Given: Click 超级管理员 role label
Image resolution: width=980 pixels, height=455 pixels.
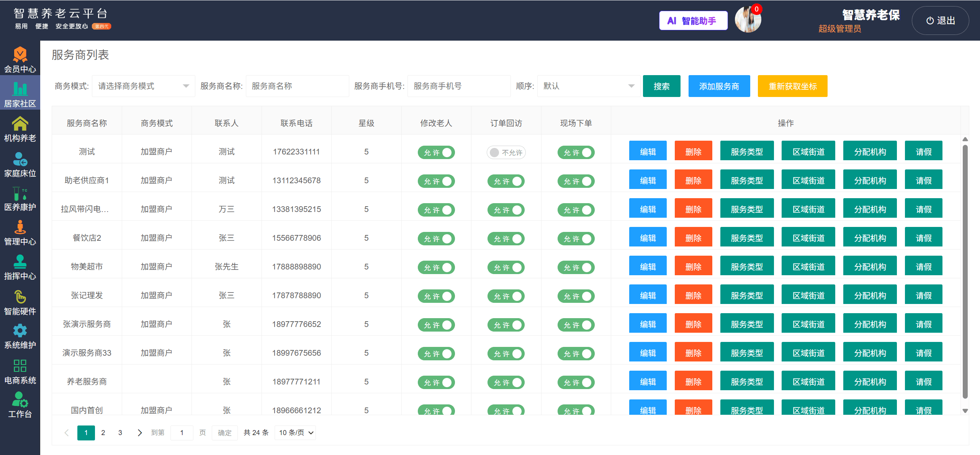Looking at the screenshot, I should click(840, 29).
